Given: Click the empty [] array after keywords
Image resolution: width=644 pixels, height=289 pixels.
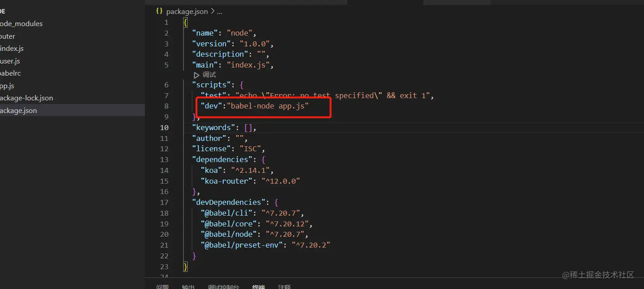Looking at the screenshot, I should [x=248, y=127].
